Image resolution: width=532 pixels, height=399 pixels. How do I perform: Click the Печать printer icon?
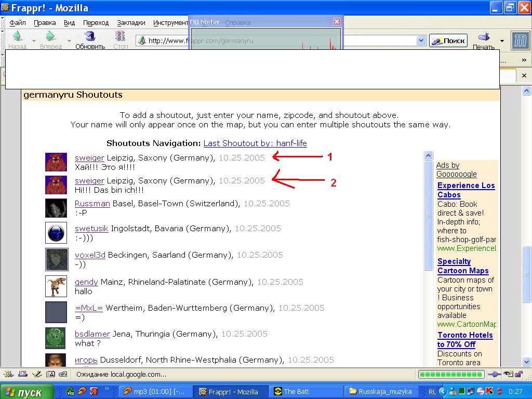484,37
